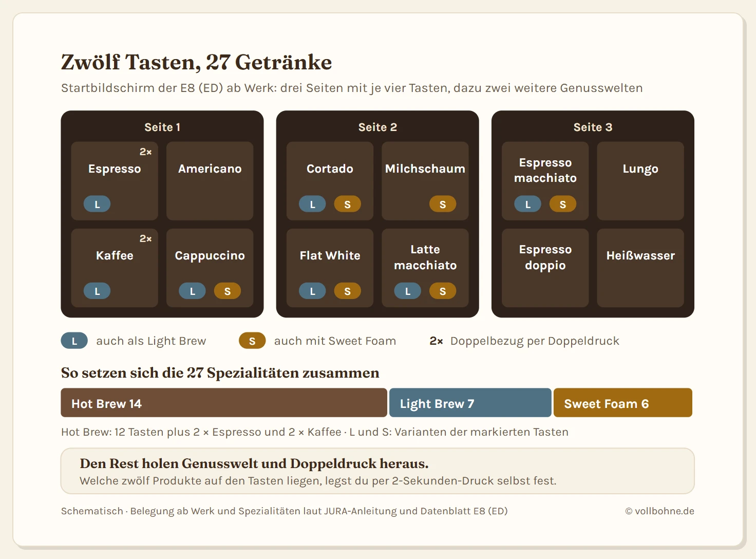The width and height of the screenshot is (756, 559).
Task: Click the 'Zwölf Tasten, 27 Getränke' title
Action: (196, 62)
